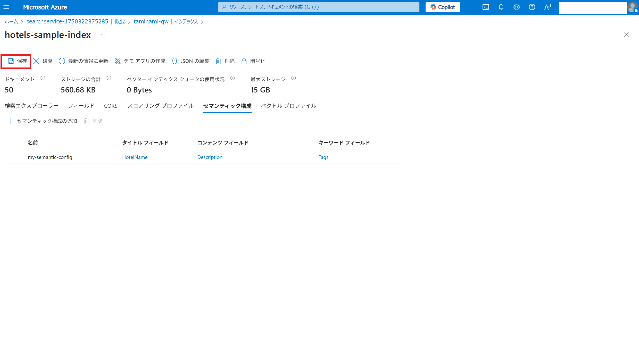Open the notifications bell icon
639x364 pixels.
501,7
